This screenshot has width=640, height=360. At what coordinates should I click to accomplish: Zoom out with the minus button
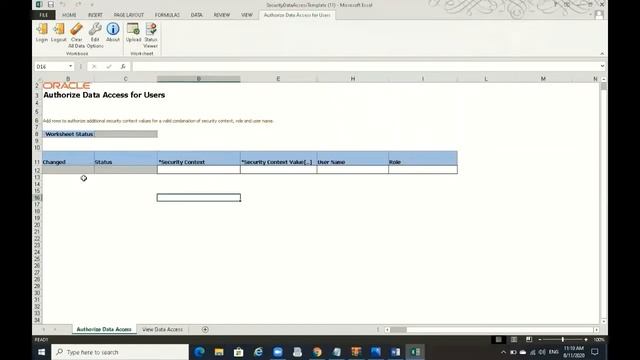[540, 340]
